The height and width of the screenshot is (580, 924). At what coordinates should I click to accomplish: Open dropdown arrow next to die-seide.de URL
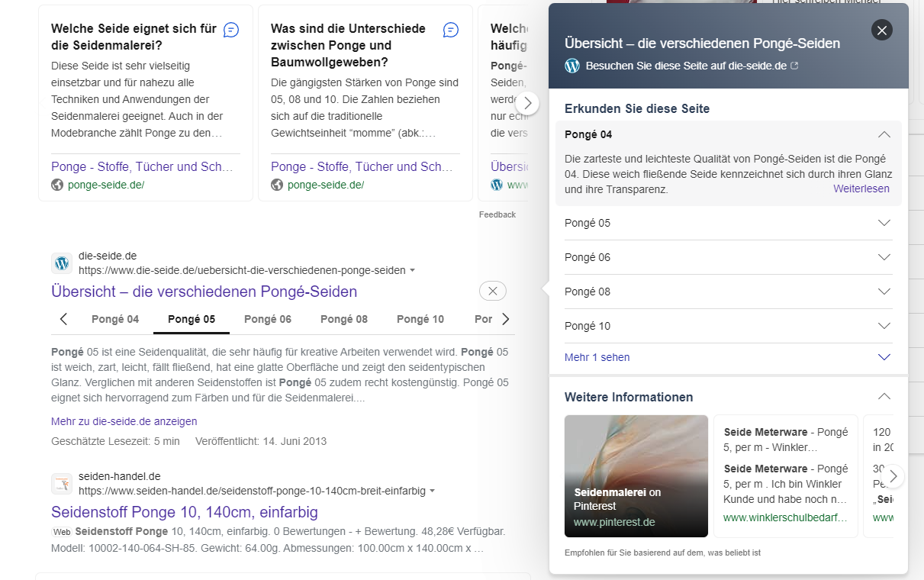click(x=413, y=271)
